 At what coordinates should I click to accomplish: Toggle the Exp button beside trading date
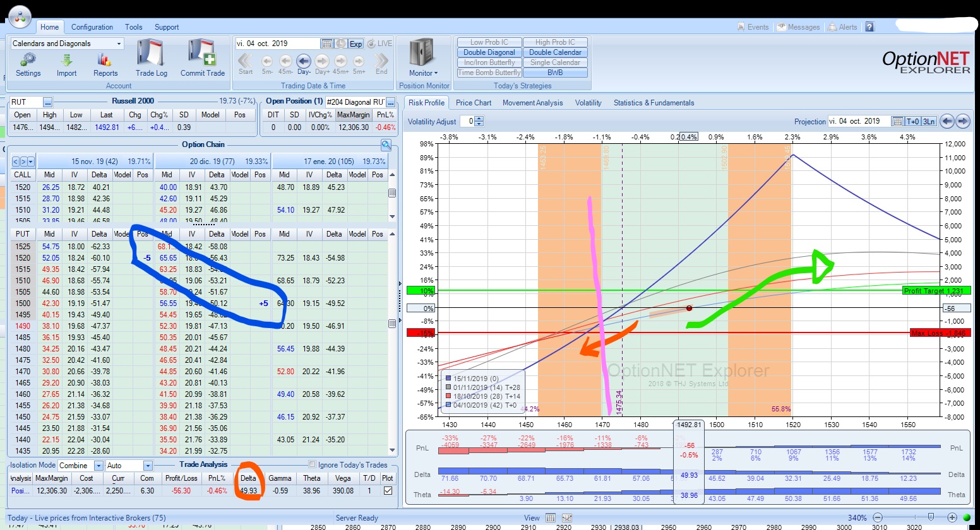click(356, 44)
